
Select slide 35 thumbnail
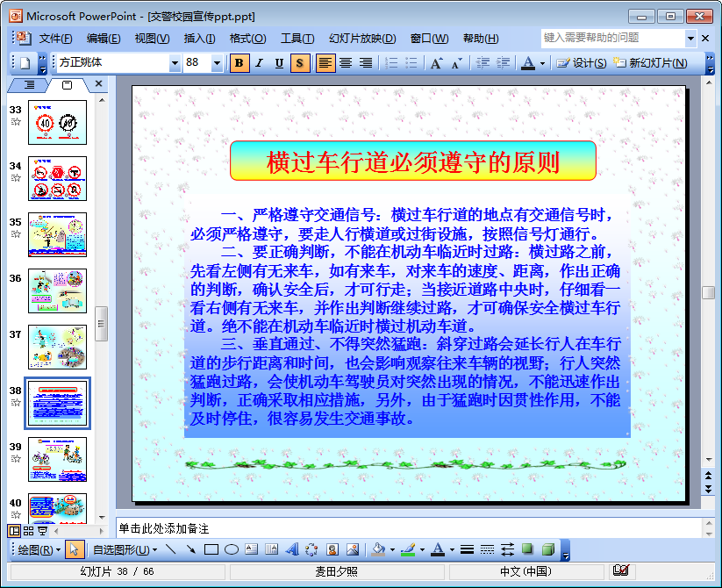coord(58,234)
